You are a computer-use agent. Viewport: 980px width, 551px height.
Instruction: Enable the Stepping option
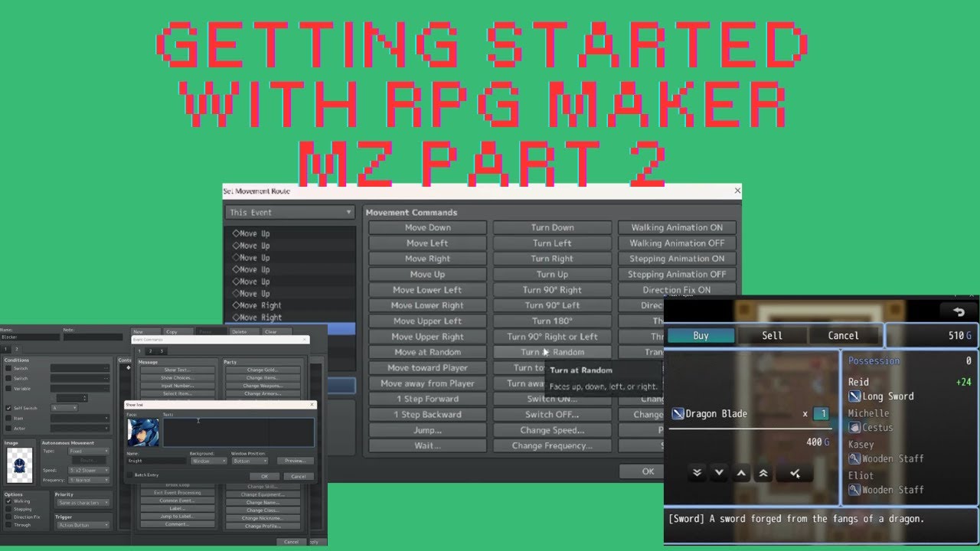[8, 509]
